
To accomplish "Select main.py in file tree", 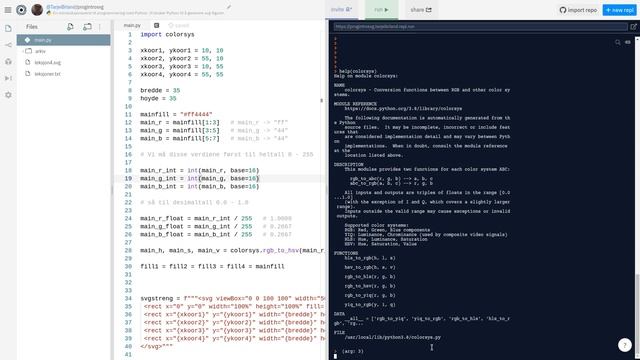I will 63,40.
